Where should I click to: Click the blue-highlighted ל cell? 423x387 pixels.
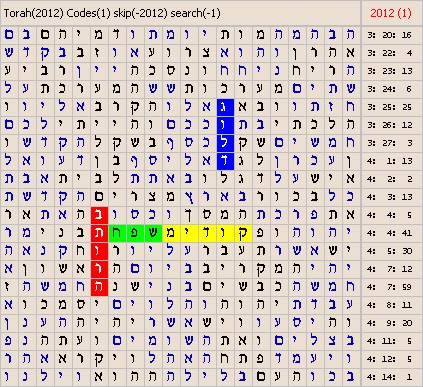(x=225, y=143)
